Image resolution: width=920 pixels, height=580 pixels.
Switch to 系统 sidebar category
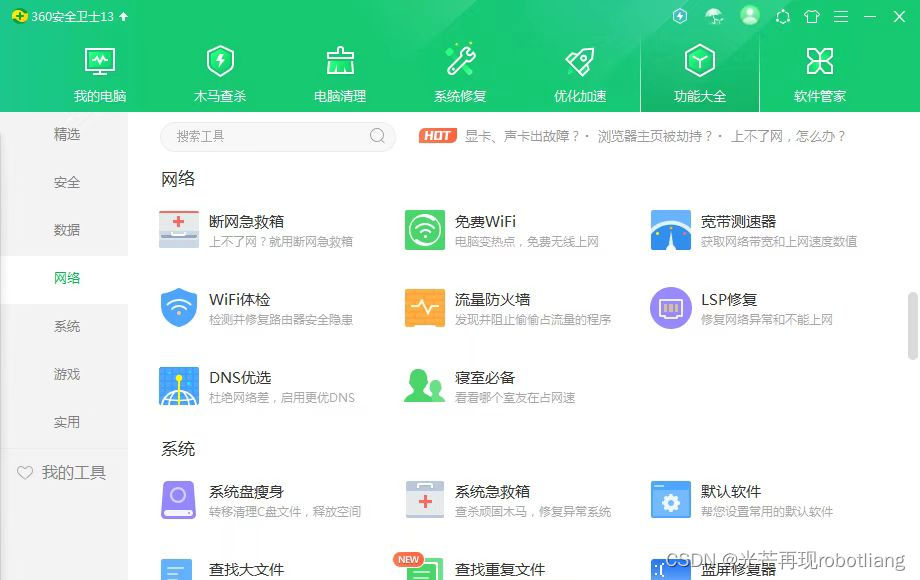[66, 326]
